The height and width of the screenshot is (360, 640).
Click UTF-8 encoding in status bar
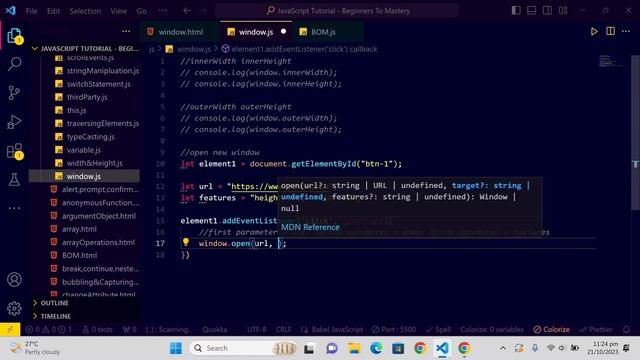(x=256, y=329)
